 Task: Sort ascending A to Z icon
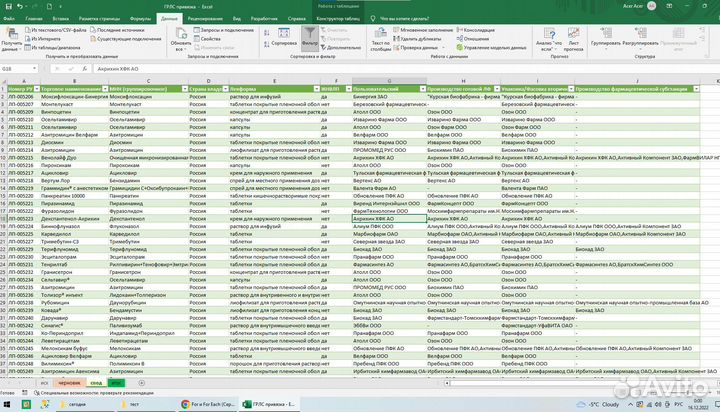267,33
